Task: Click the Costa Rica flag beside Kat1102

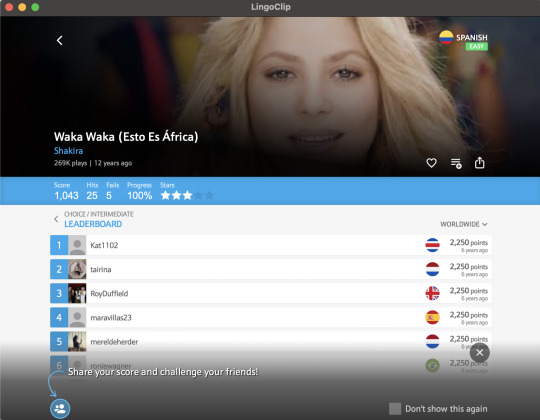Action: coord(432,245)
